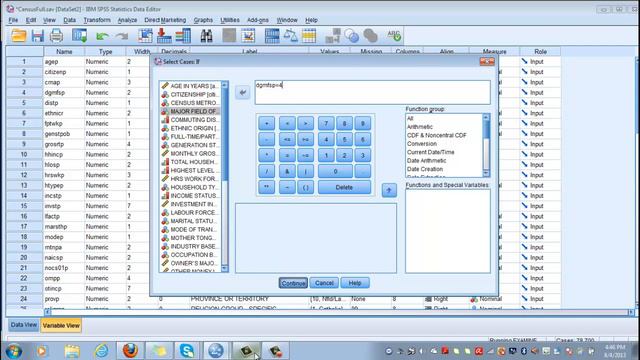The image size is (640, 360).
Task: Click row header number 10
Action: [x=24, y=154]
